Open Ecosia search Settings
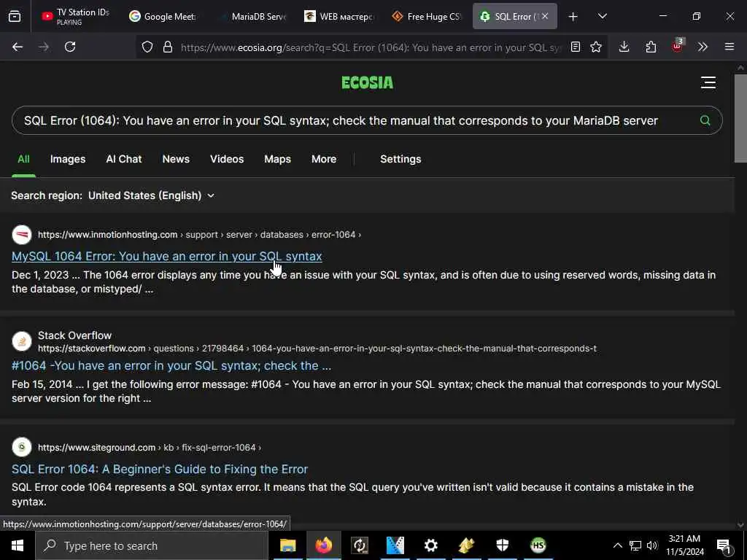The height and width of the screenshot is (560, 747). tap(400, 159)
